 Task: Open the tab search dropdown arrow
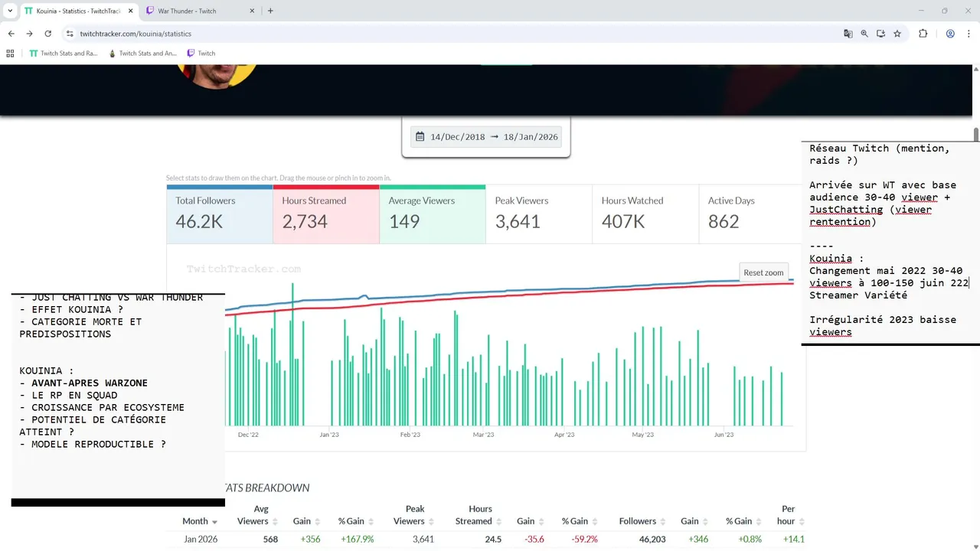click(x=10, y=11)
